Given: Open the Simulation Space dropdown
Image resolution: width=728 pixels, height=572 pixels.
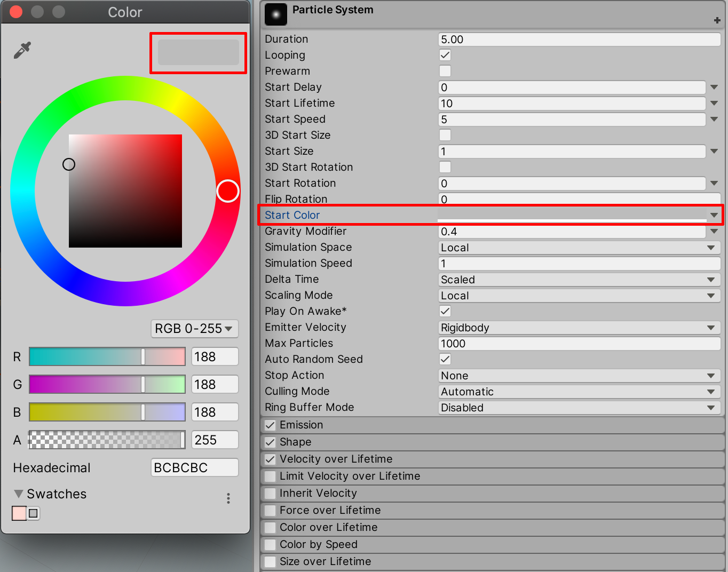Looking at the screenshot, I should (579, 248).
